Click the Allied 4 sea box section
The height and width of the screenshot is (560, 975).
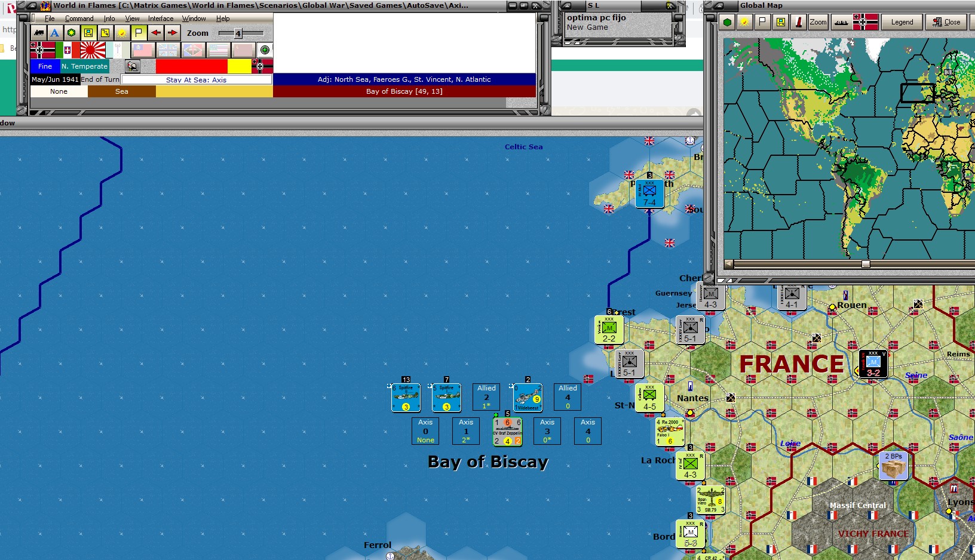point(568,397)
